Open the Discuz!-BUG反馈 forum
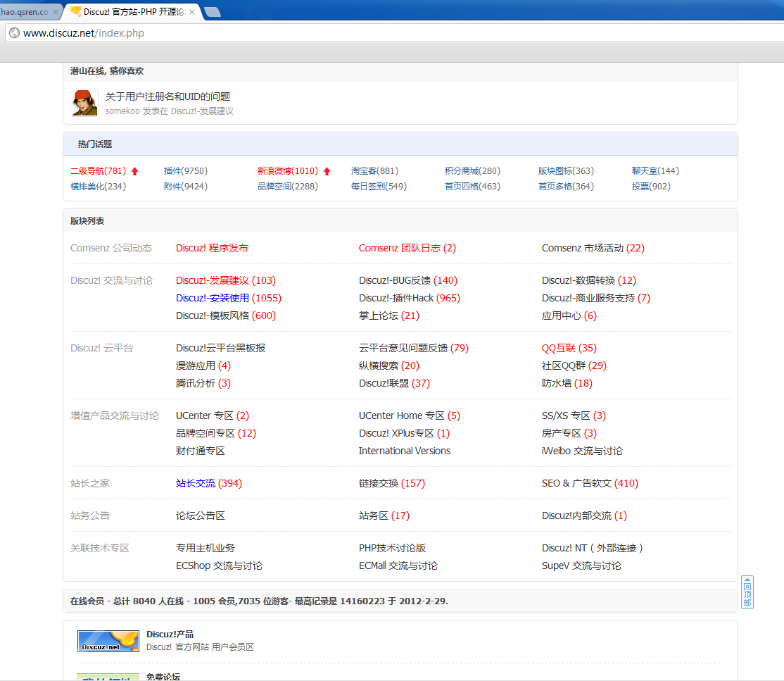Screen dimensions: 784x681 (x=395, y=281)
